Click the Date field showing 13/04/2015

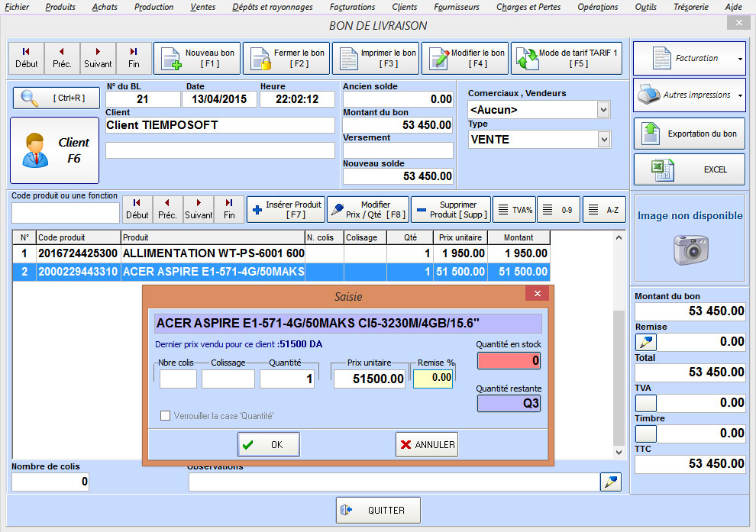(219, 99)
